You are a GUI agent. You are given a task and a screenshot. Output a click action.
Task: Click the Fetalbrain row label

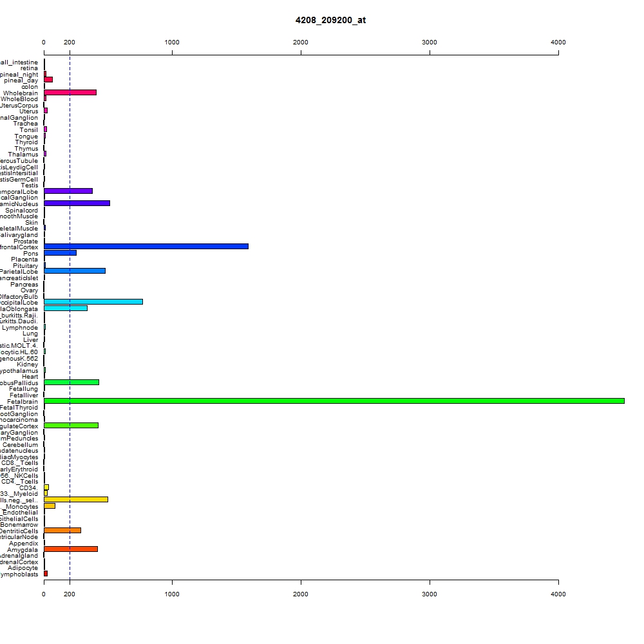(x=22, y=402)
